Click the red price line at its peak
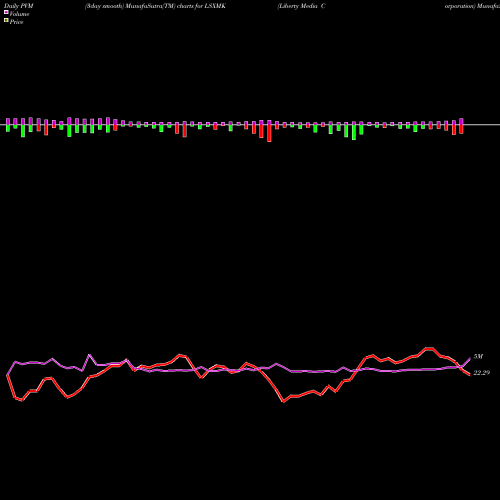Viewport: 500px width, 500px height. [x=429, y=349]
